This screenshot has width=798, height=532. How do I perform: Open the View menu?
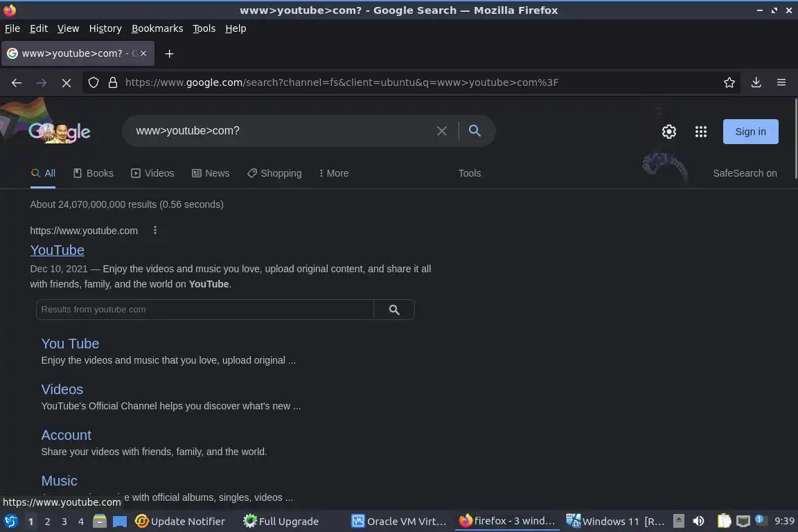68,28
